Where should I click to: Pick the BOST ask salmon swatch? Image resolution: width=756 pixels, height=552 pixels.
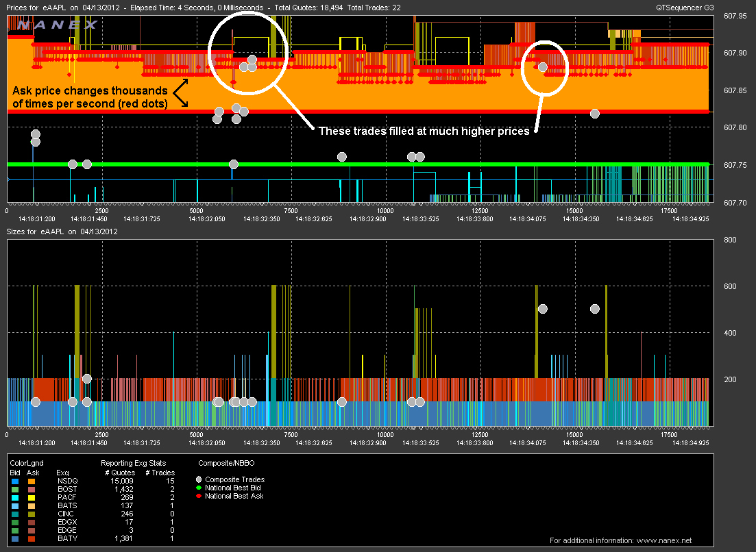point(32,490)
